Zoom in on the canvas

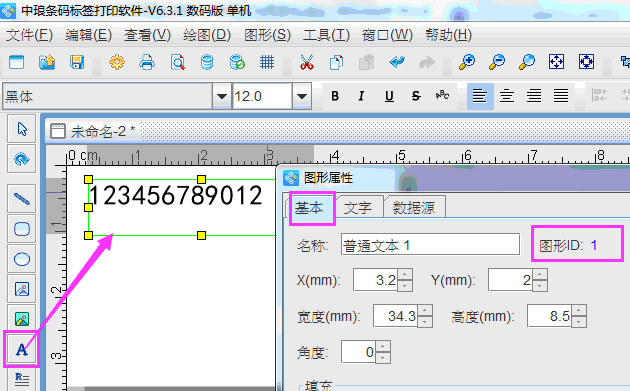[x=467, y=62]
